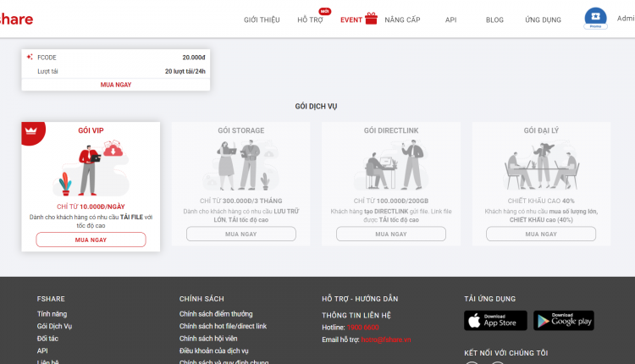The width and height of the screenshot is (635, 364).
Task: Click the CHÍNH SÁCH footer heading
Action: click(x=202, y=299)
